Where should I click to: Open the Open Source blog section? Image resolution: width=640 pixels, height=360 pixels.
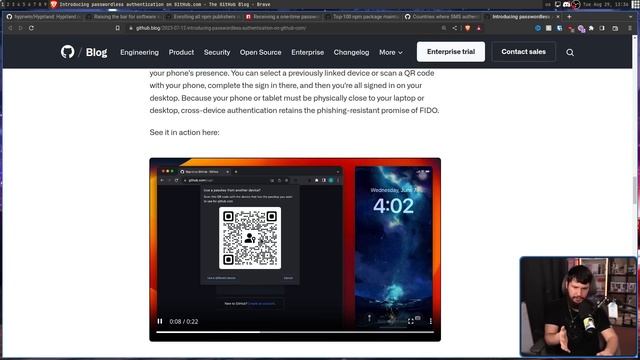pos(260,52)
